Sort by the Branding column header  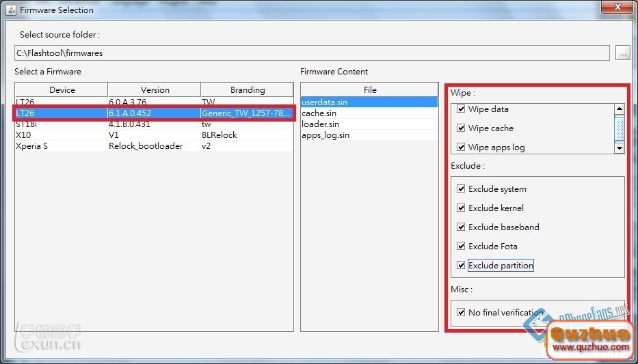(248, 89)
